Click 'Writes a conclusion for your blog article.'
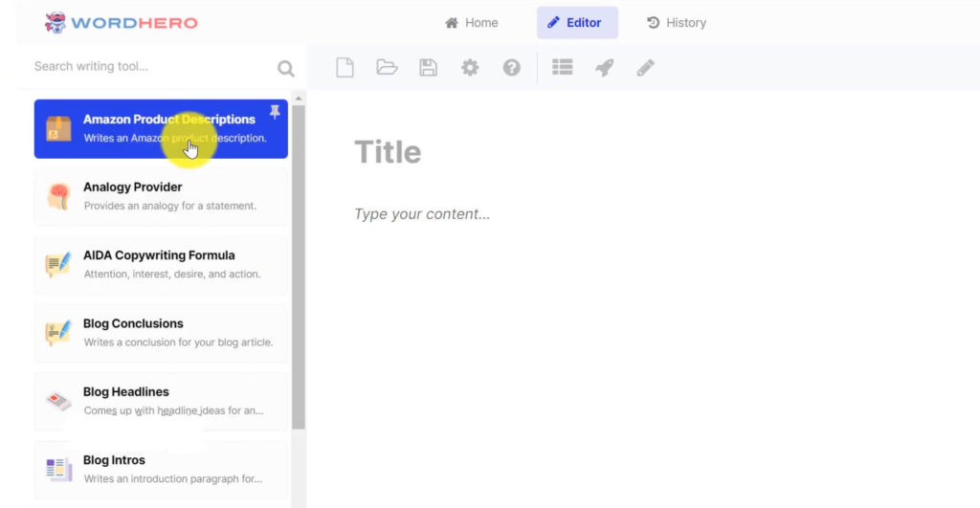The image size is (980, 508). pyautogui.click(x=178, y=342)
